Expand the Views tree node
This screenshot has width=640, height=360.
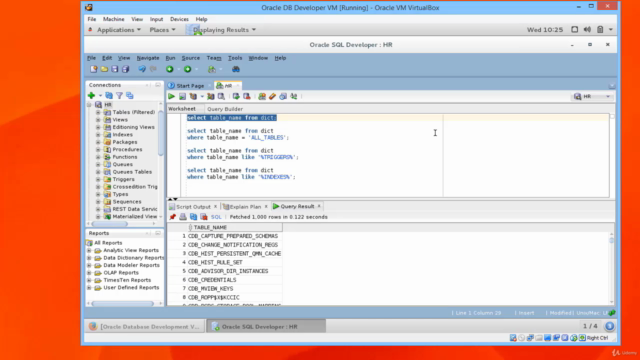98,120
